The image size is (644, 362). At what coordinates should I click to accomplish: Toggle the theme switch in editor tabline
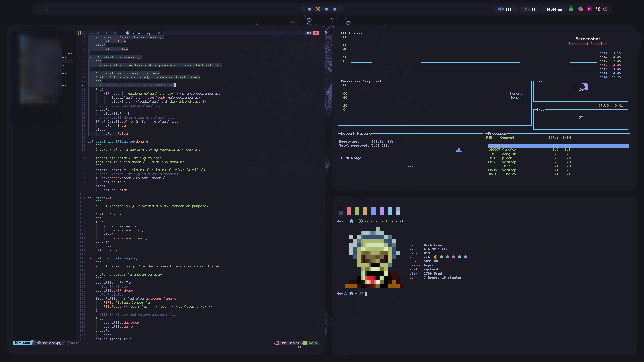pos(309,33)
